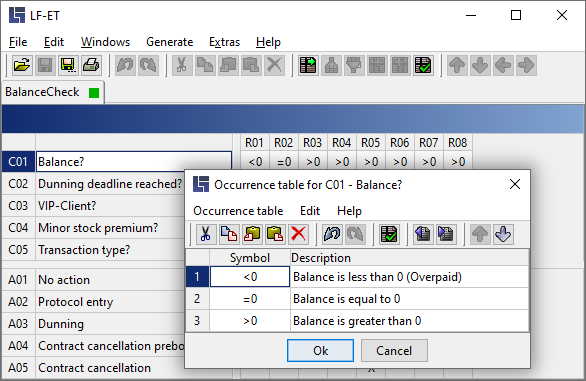Click the main toolbar right arrow icon
Viewport: 586px width, 381px height.
[526, 65]
